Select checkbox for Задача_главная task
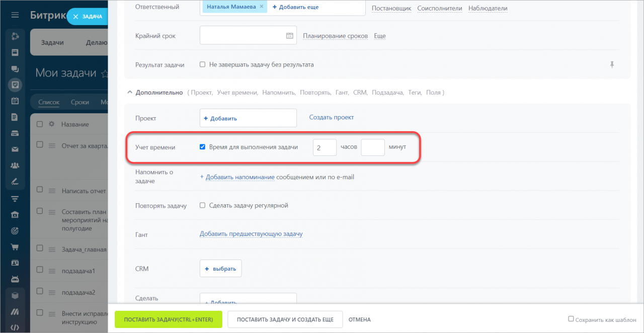The width and height of the screenshot is (644, 333). coord(40,248)
